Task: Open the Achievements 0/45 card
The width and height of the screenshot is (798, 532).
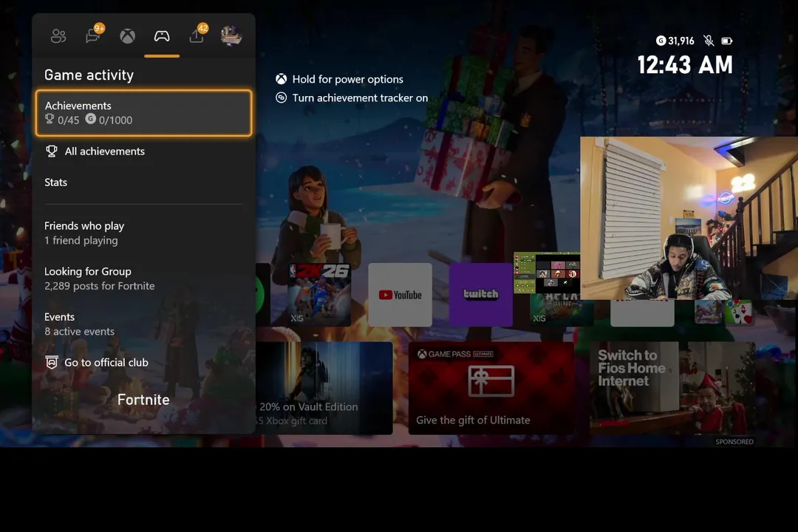Action: [144, 113]
